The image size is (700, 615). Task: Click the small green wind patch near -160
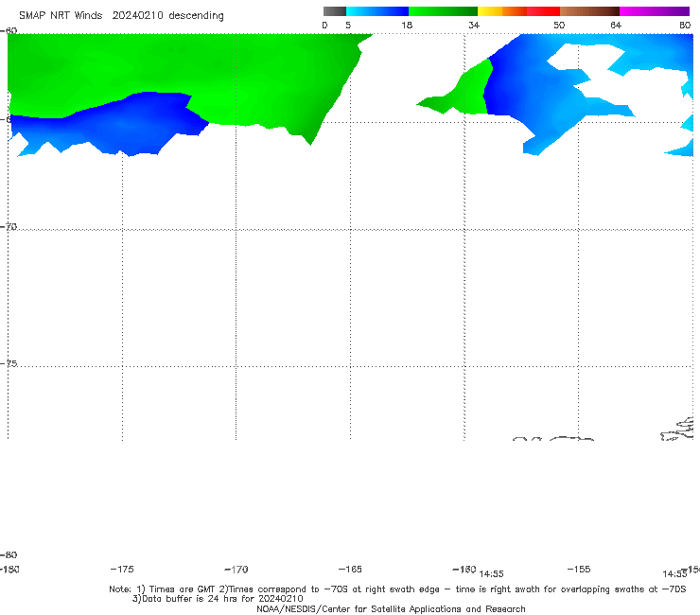469,94
